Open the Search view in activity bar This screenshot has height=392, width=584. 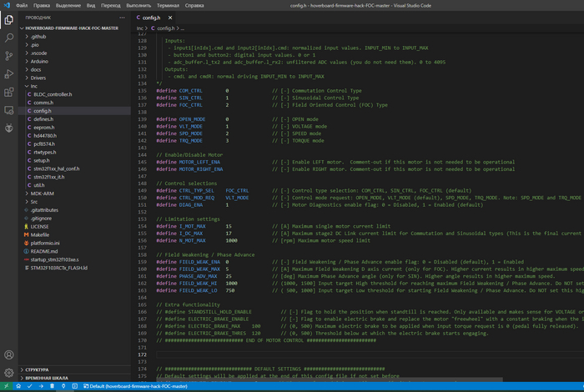point(9,37)
